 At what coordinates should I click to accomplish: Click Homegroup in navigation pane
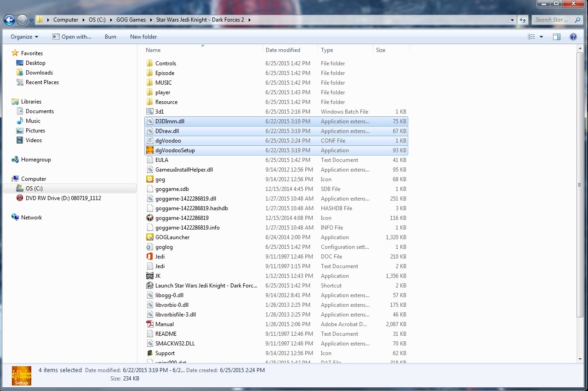31,160
